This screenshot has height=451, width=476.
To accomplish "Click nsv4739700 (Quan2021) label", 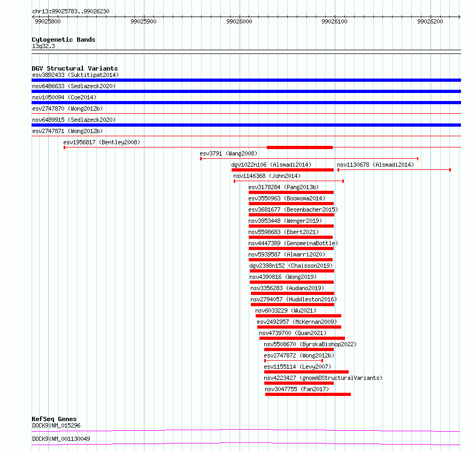I will (x=293, y=333).
